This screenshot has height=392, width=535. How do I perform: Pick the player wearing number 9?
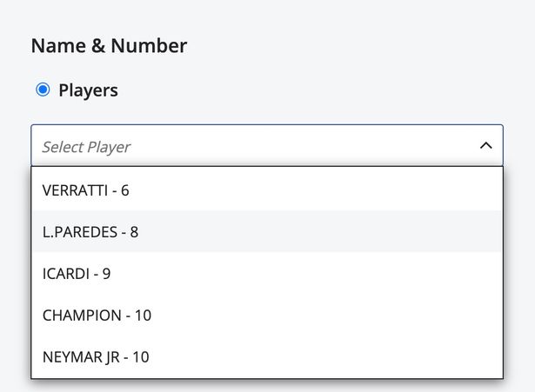point(77,274)
